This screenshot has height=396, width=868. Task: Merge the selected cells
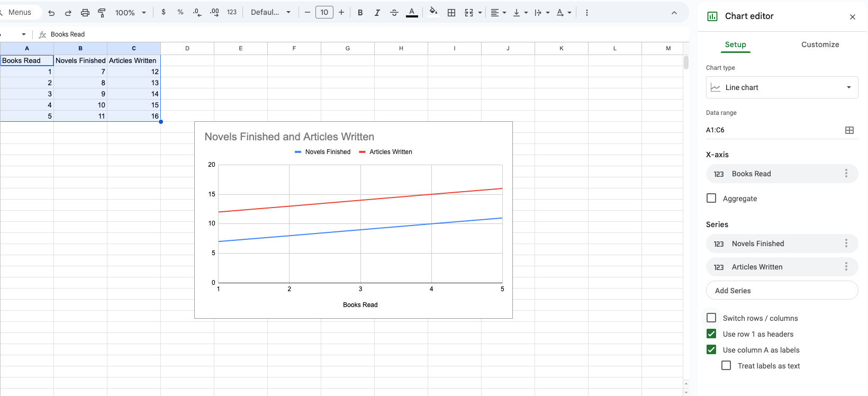tap(469, 13)
